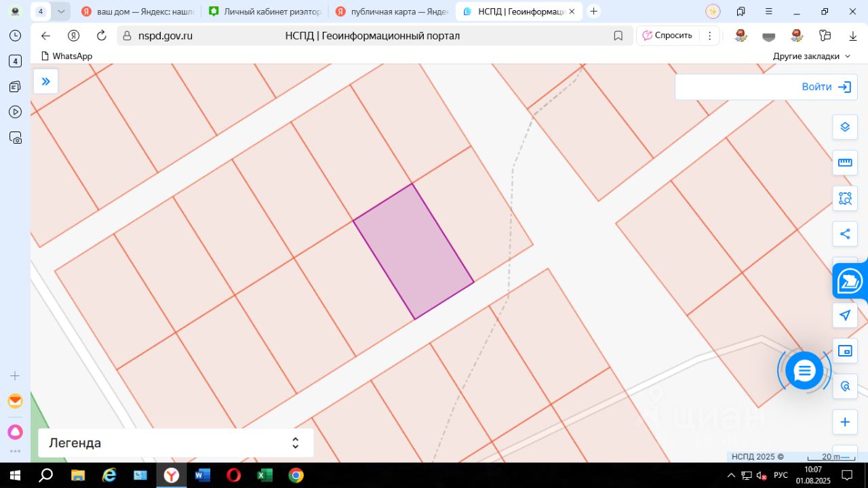Open the blue chat assistant bubble
Viewport: 868px width, 488px height.
tap(804, 371)
